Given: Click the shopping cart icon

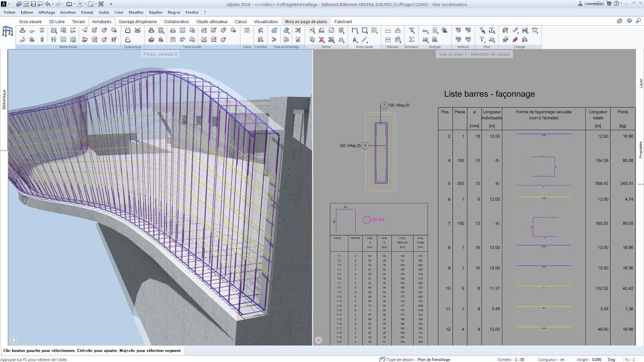Looking at the screenshot, I should pyautogui.click(x=608, y=4).
